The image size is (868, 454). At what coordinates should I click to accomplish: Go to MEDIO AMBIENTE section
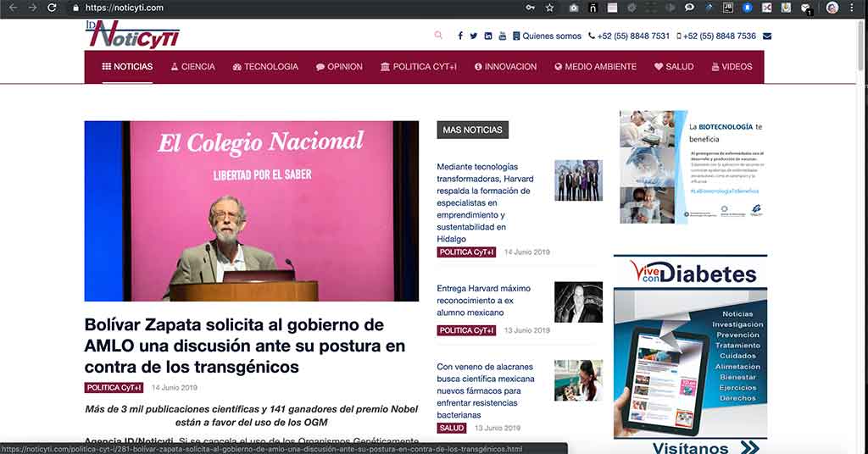(x=595, y=67)
